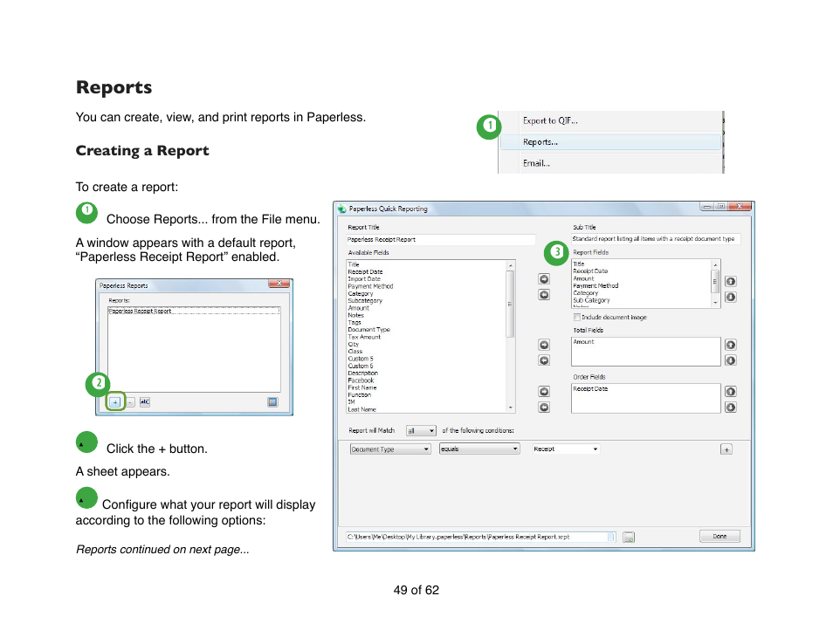Click Report Fields list scrollbar up arrow
The height and width of the screenshot is (644, 833).
pos(716,264)
